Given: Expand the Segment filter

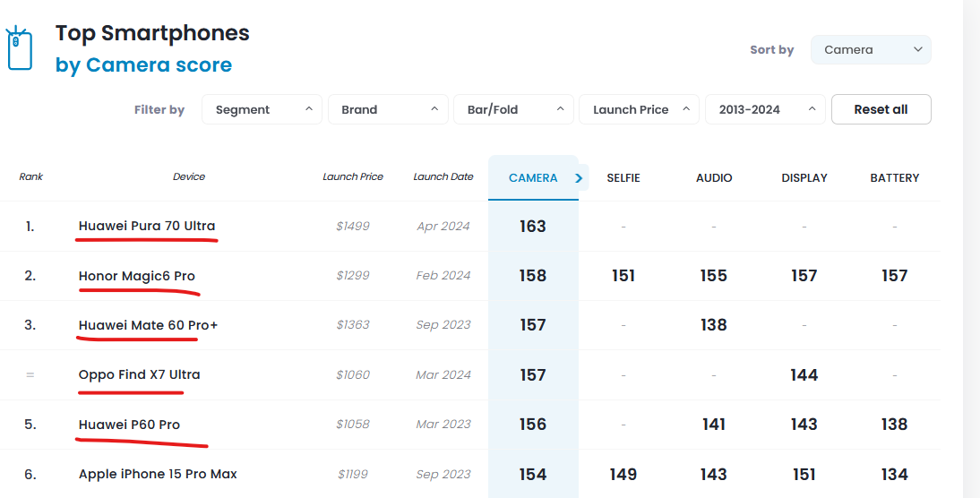Looking at the screenshot, I should (x=262, y=109).
